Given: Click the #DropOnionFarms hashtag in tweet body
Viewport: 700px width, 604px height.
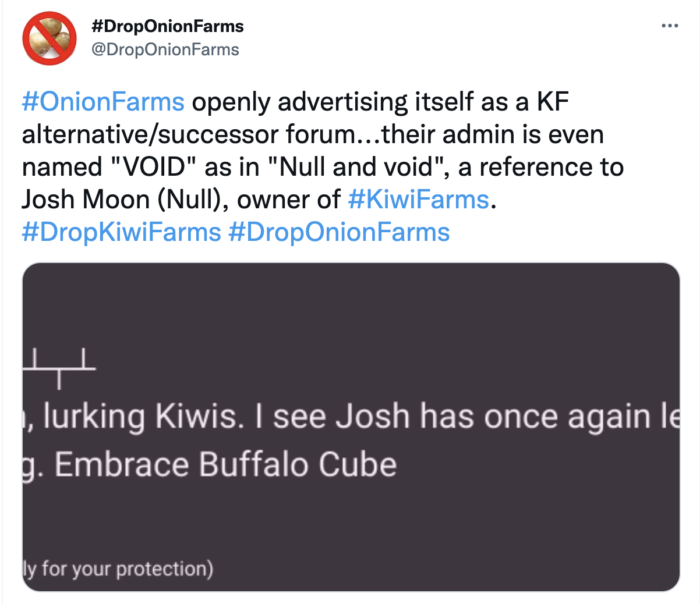Looking at the screenshot, I should click(339, 232).
